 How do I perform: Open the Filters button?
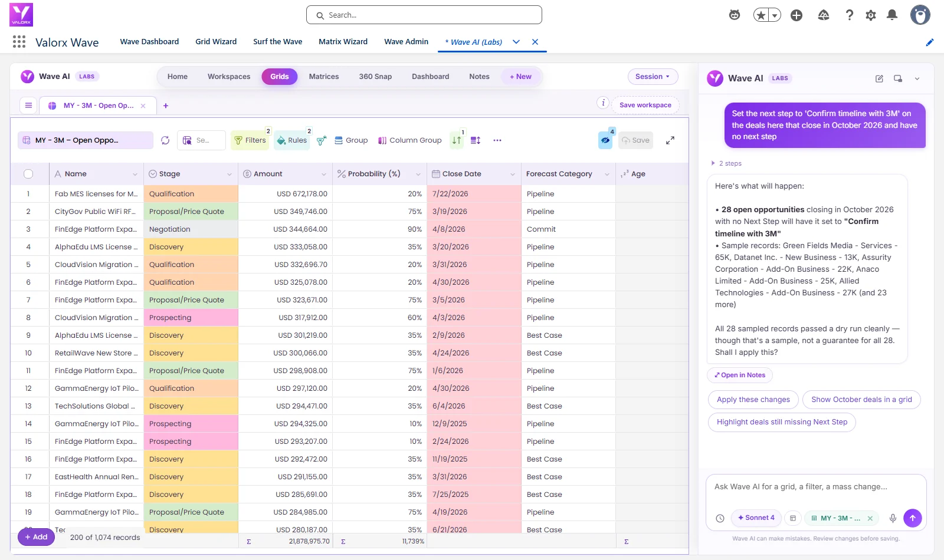(x=251, y=140)
